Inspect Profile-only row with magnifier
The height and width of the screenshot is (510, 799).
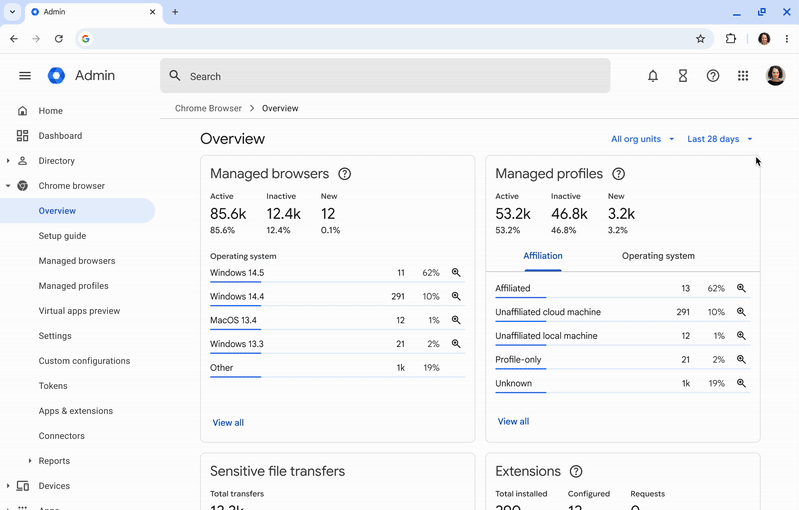pyautogui.click(x=741, y=360)
